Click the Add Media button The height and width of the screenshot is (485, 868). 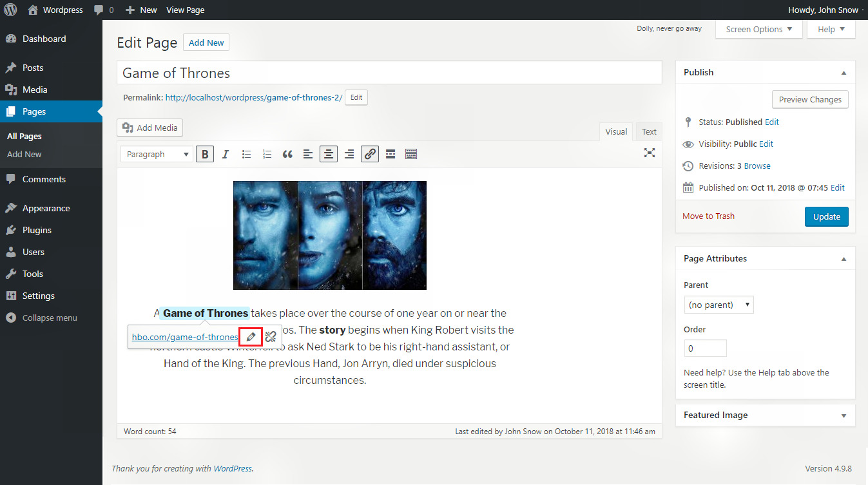click(150, 128)
